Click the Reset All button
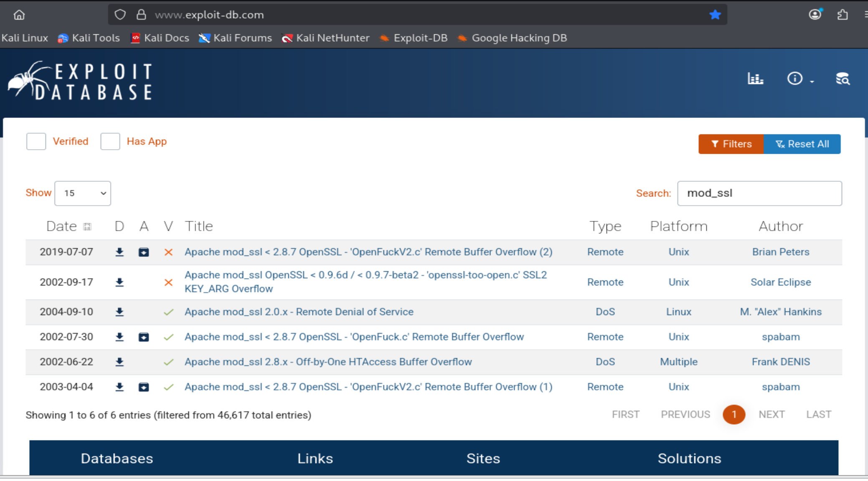Viewport: 868px width, 481px height. [x=802, y=144]
